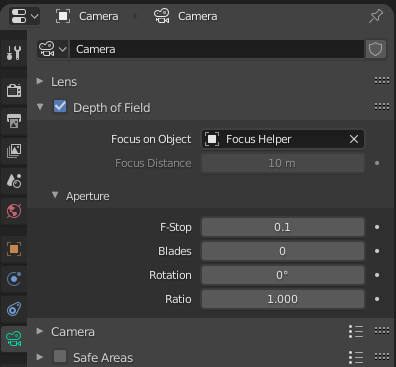Open the Tool properties tab
396x367 pixels.
click(14, 53)
